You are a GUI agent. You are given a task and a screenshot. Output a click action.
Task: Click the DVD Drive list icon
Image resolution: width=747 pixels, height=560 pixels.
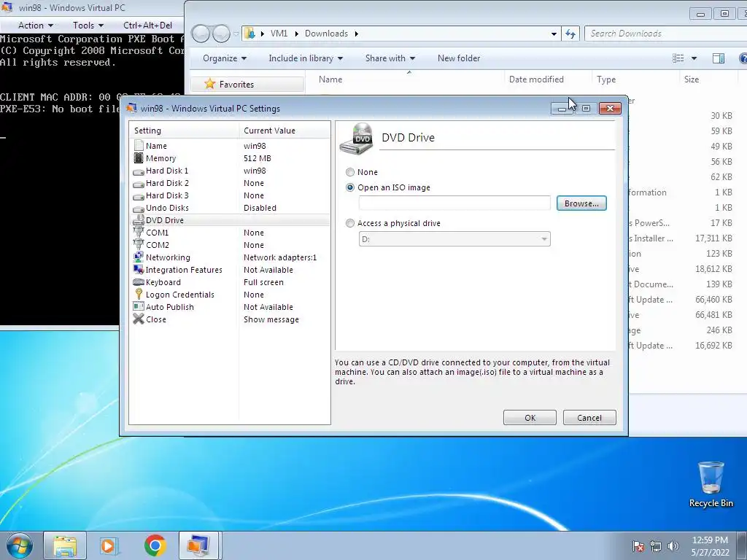(139, 220)
